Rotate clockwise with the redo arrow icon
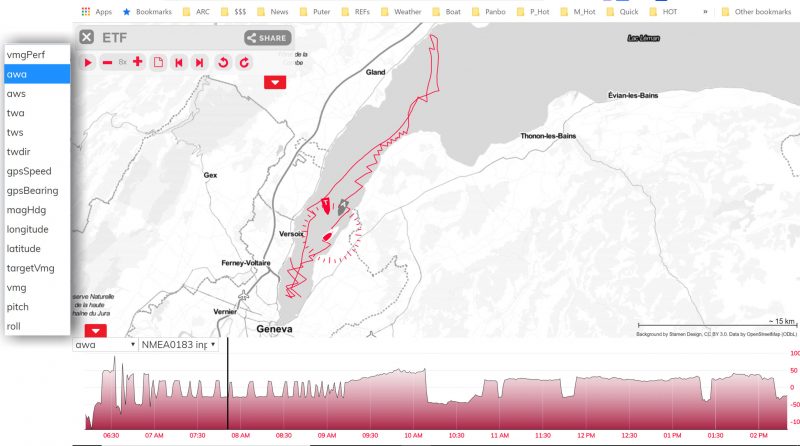Image resolution: width=800 pixels, height=446 pixels. 244,63
